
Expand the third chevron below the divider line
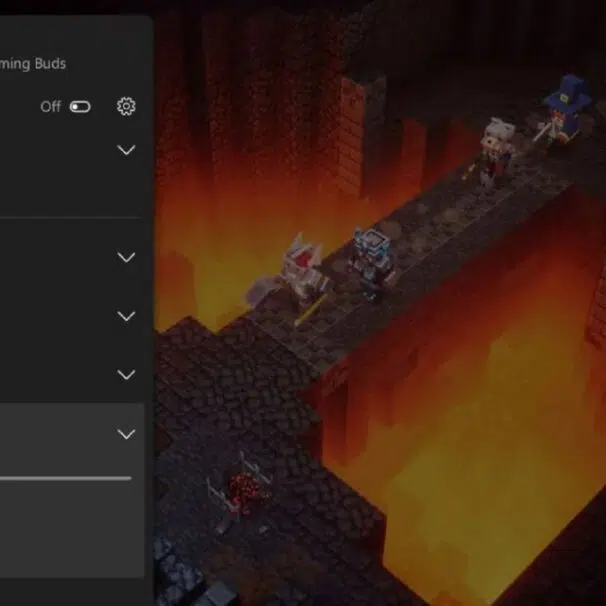coord(126,375)
